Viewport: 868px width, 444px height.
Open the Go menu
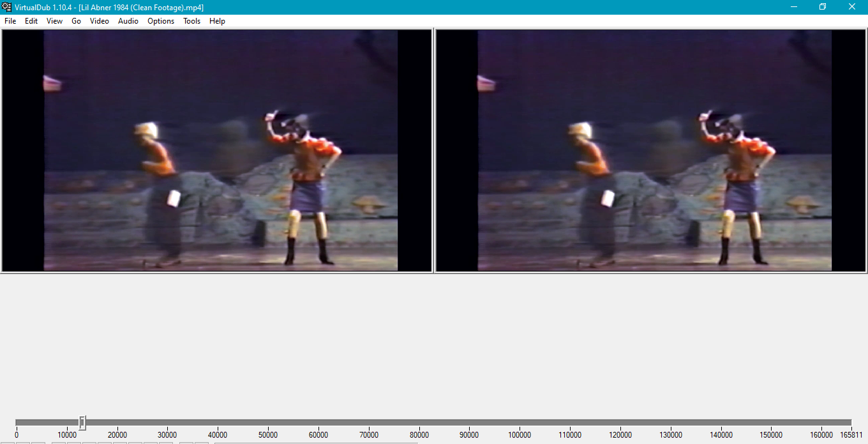point(77,21)
